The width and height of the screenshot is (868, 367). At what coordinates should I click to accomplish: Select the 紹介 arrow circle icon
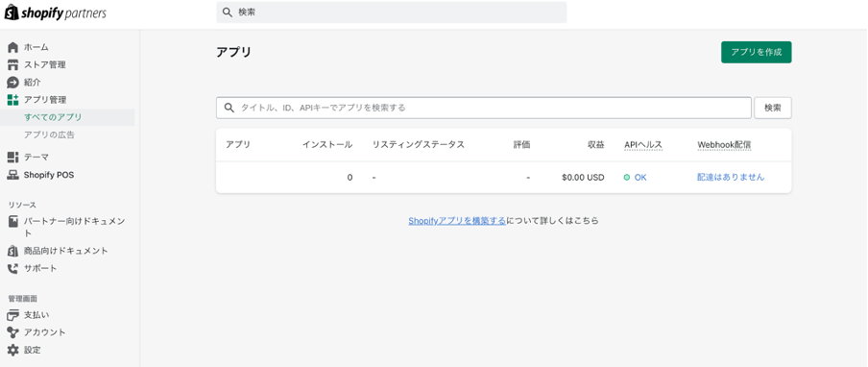[12, 83]
